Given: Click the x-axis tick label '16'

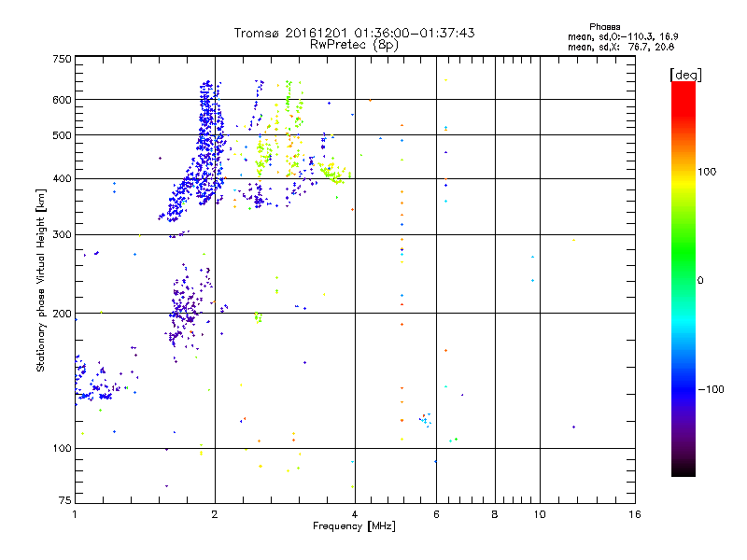Looking at the screenshot, I should (635, 514).
